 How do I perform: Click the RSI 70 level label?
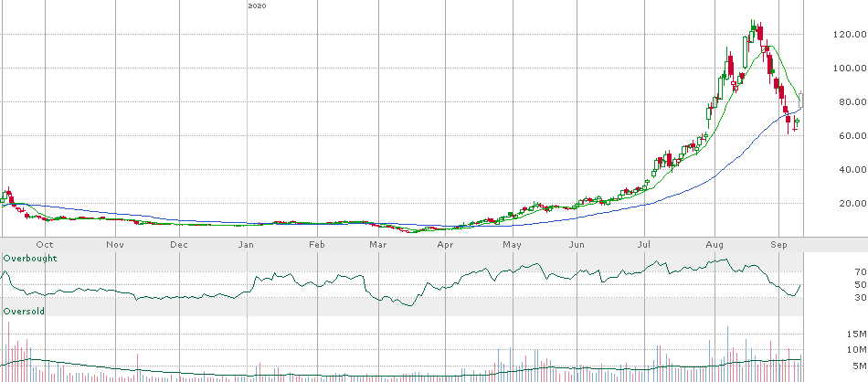[x=860, y=271]
